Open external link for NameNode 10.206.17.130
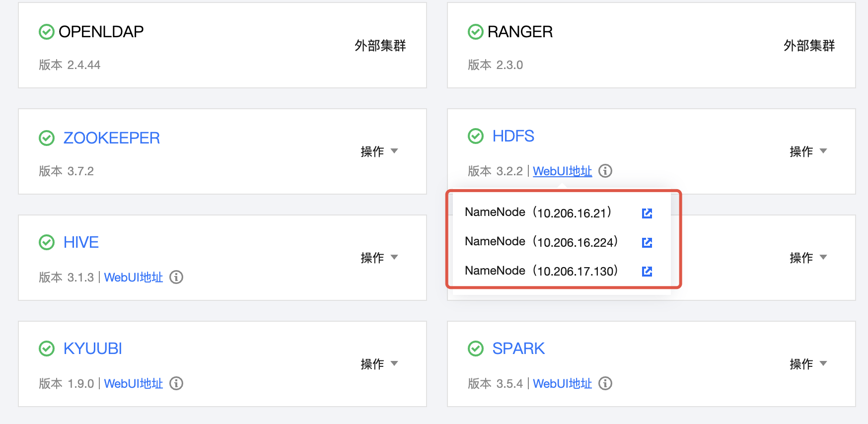868x424 pixels. click(647, 271)
